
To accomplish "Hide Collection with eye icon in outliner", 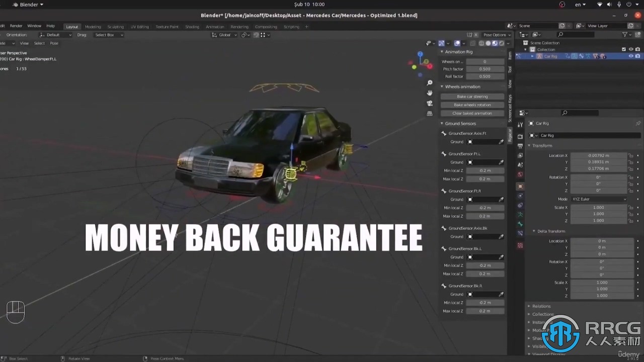I will 631,49.
